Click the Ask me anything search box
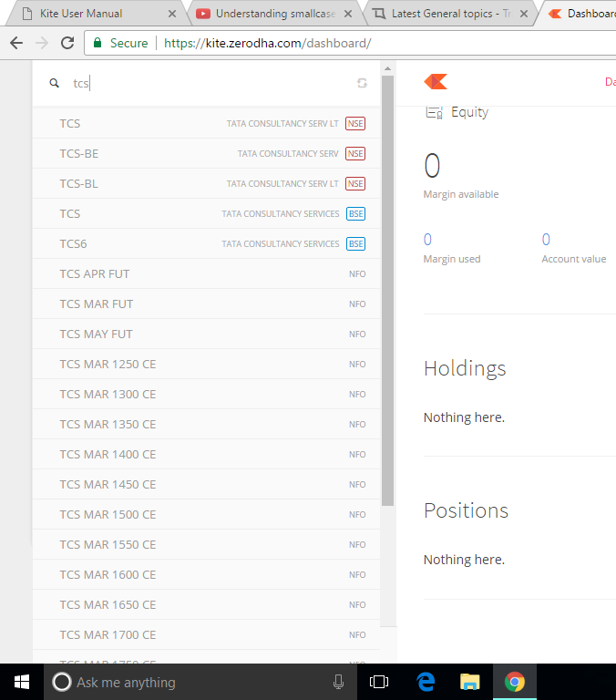Image resolution: width=616 pixels, height=700 pixels. [200, 682]
